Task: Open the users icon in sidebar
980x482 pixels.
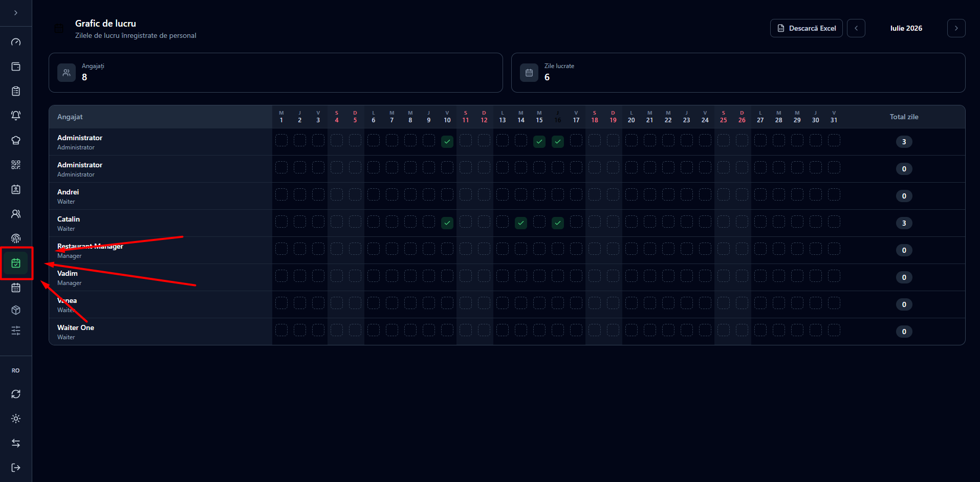Action: (x=16, y=214)
